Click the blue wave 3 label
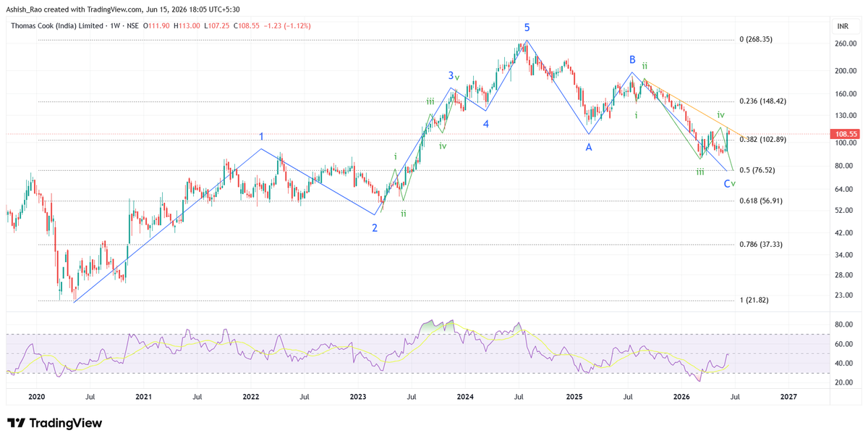This screenshot has width=868, height=441. point(451,75)
